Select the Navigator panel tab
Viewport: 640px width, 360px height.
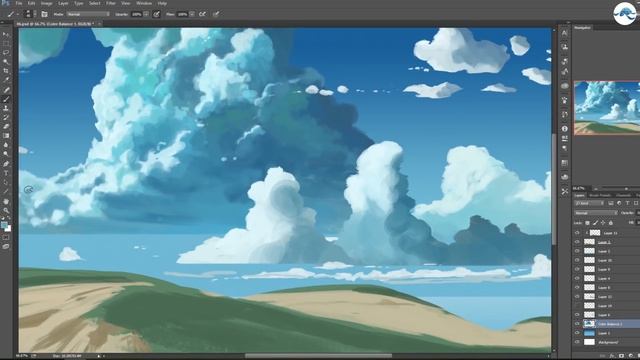(582, 28)
